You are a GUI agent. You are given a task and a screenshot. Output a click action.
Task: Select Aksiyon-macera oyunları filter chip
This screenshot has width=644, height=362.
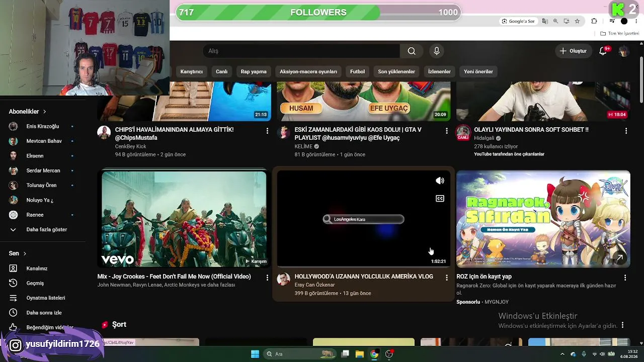[x=308, y=72]
